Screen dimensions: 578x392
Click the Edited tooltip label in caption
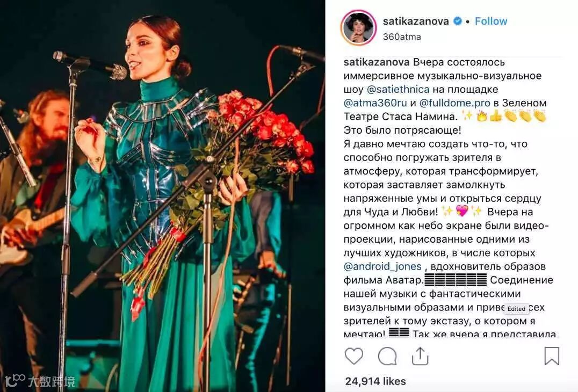(x=516, y=309)
